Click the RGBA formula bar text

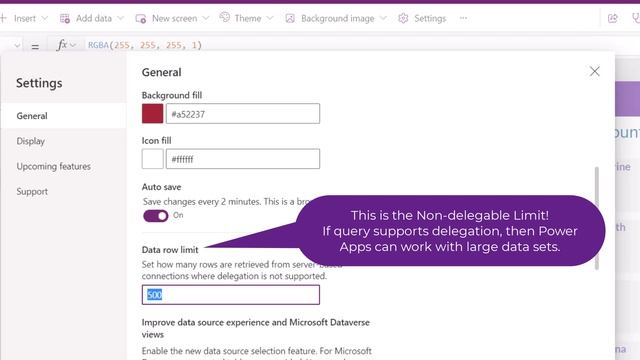point(145,45)
